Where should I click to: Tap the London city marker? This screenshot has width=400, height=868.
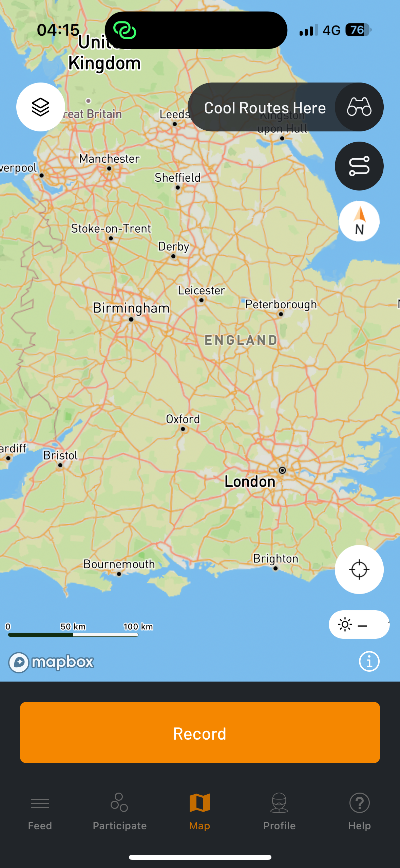(x=282, y=470)
